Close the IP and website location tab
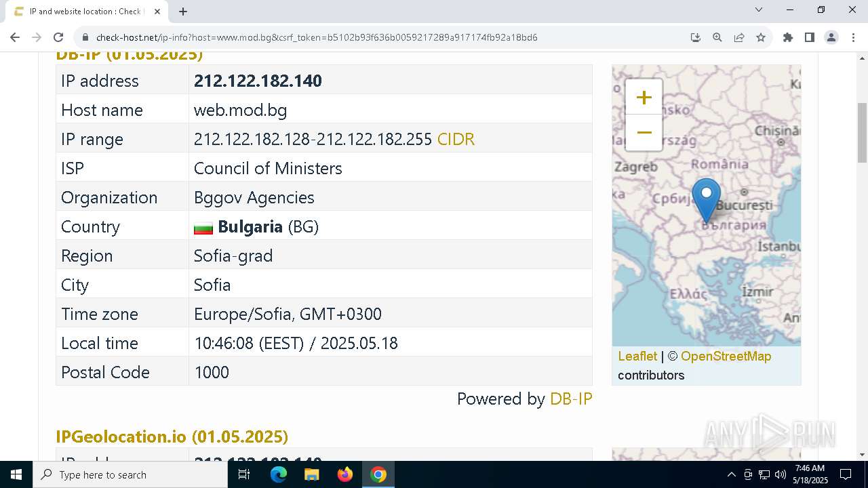The width and height of the screenshot is (868, 488). [x=157, y=12]
